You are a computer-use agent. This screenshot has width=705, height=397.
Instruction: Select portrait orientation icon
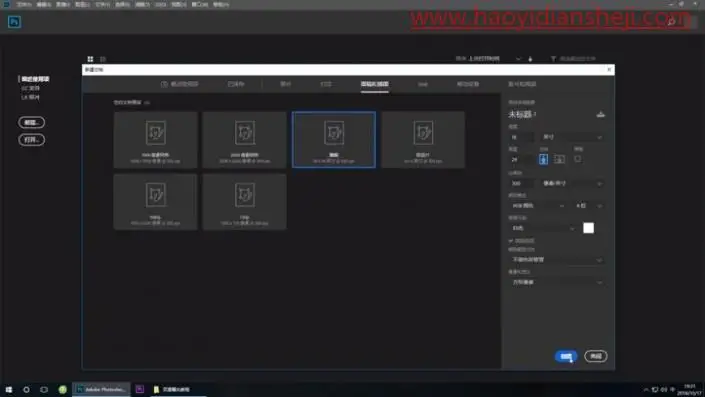pos(543,159)
